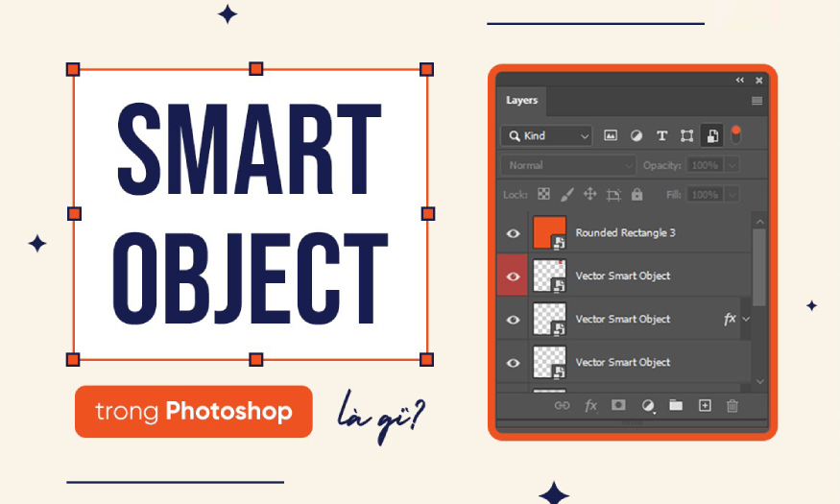This screenshot has width=840, height=504.
Task: Hide the bottommost fully visible Vector Smart Object layer
Action: [513, 363]
